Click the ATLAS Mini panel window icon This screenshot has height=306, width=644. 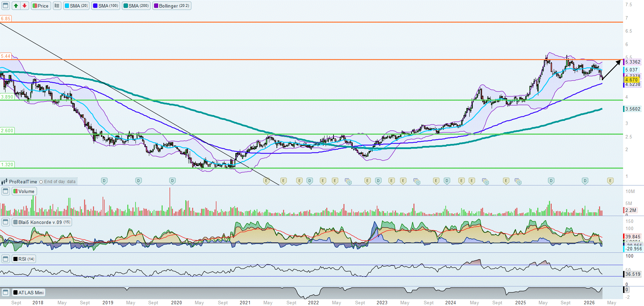(x=5, y=293)
